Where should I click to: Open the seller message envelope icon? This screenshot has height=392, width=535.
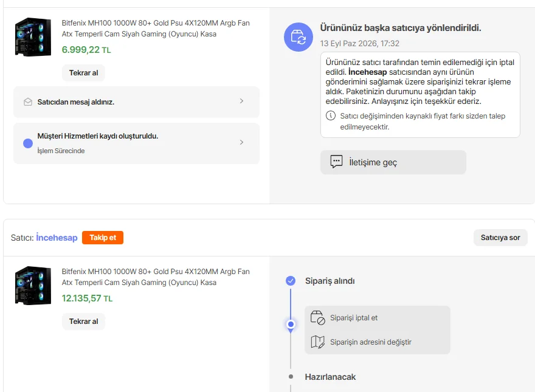(28, 102)
